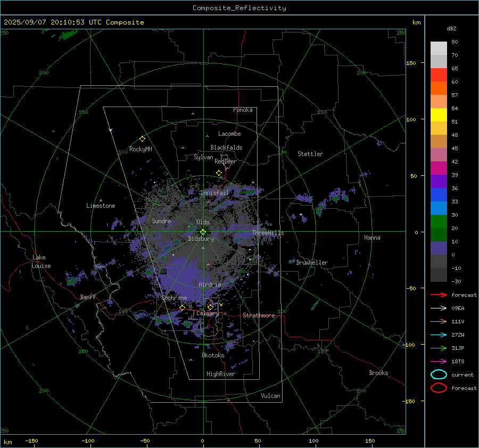Click the red 60 dBZ color swatch

click(x=439, y=75)
